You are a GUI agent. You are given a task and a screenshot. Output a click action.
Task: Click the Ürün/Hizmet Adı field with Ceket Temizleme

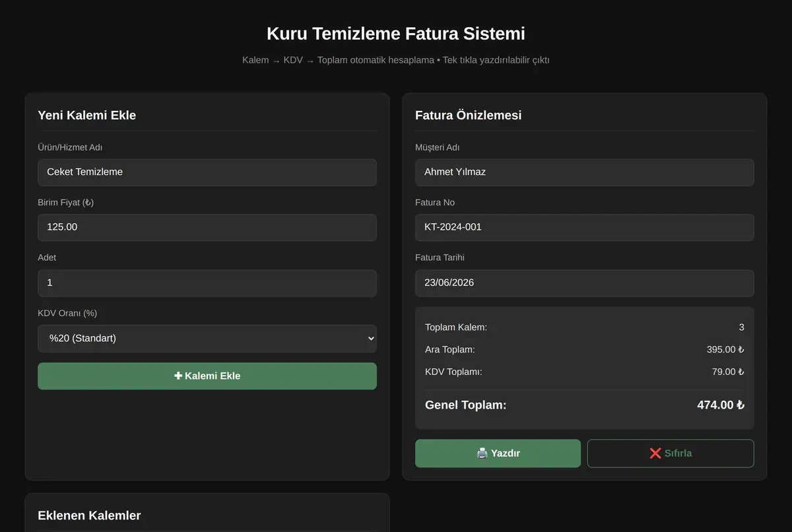click(x=207, y=172)
